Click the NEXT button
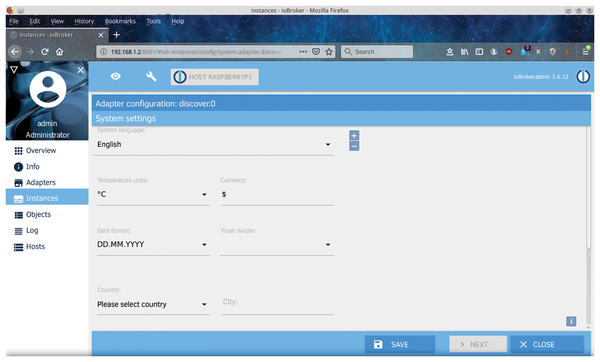Image resolution: width=600 pixels, height=362 pixels. click(x=478, y=344)
